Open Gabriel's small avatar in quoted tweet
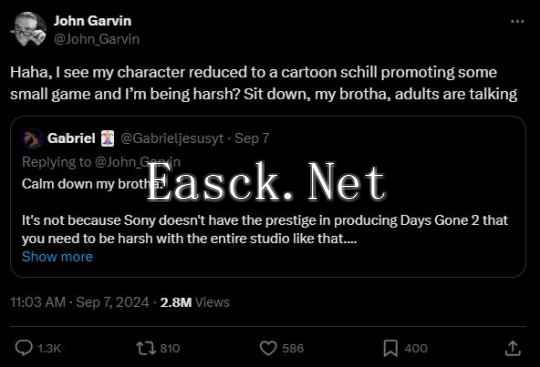540x367 pixels. point(32,138)
